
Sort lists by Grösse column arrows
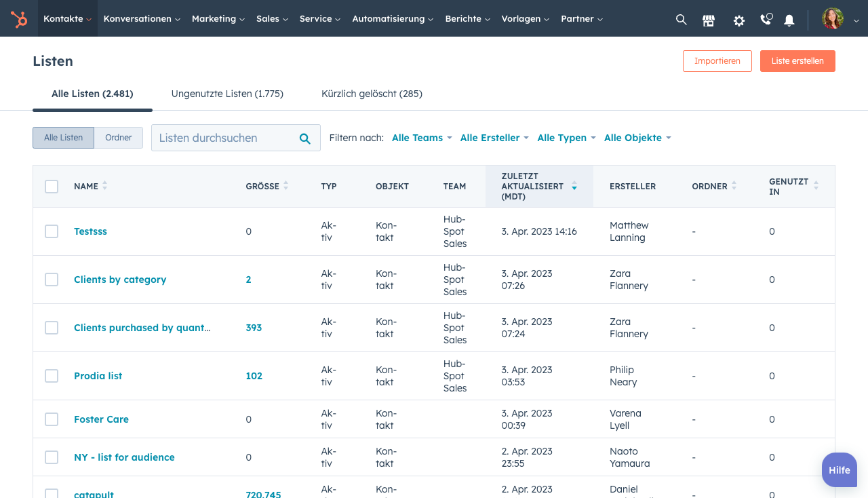click(x=285, y=186)
